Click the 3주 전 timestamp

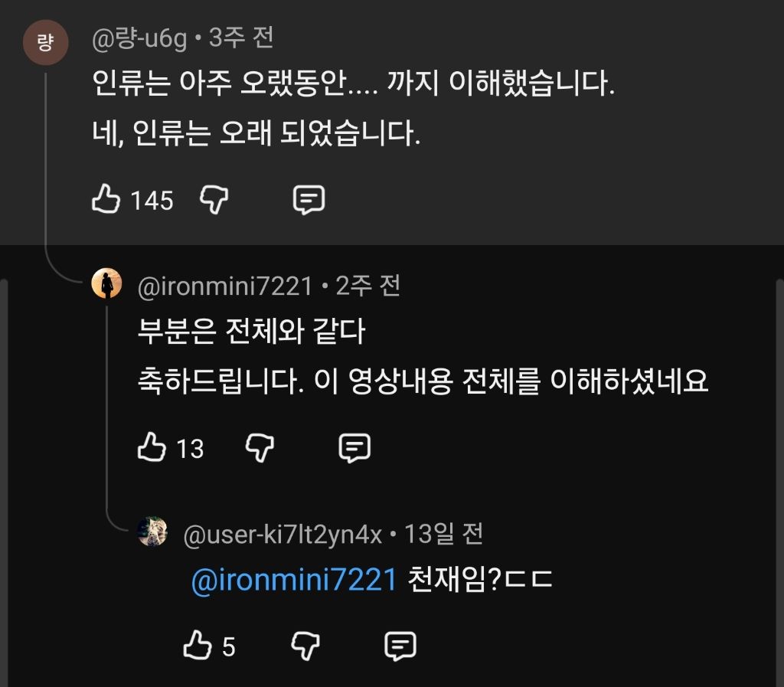(240, 38)
